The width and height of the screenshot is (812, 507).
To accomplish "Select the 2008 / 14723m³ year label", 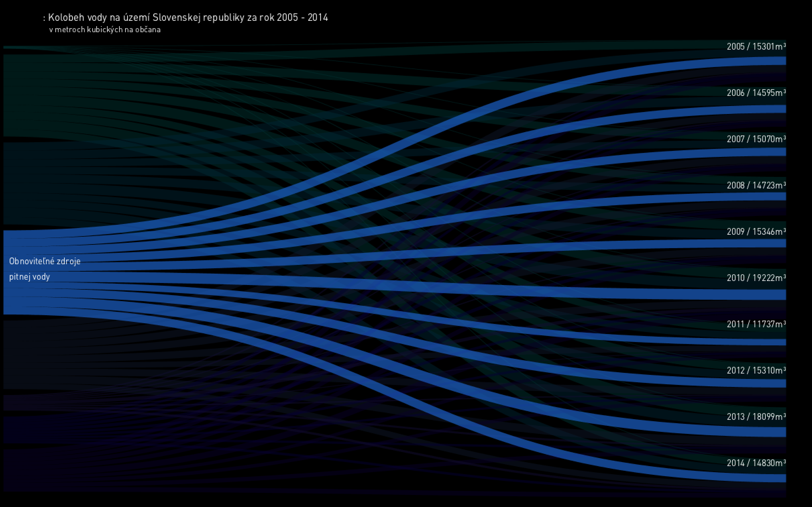I will tap(756, 185).
